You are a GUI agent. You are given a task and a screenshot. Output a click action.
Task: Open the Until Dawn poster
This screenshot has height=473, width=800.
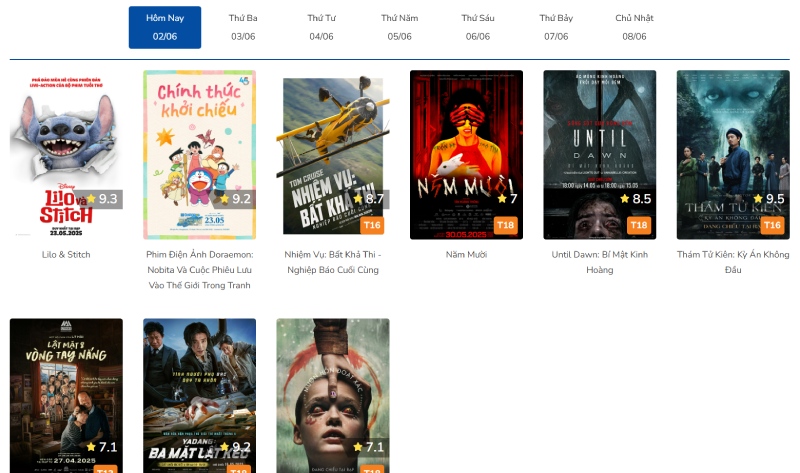(599, 155)
